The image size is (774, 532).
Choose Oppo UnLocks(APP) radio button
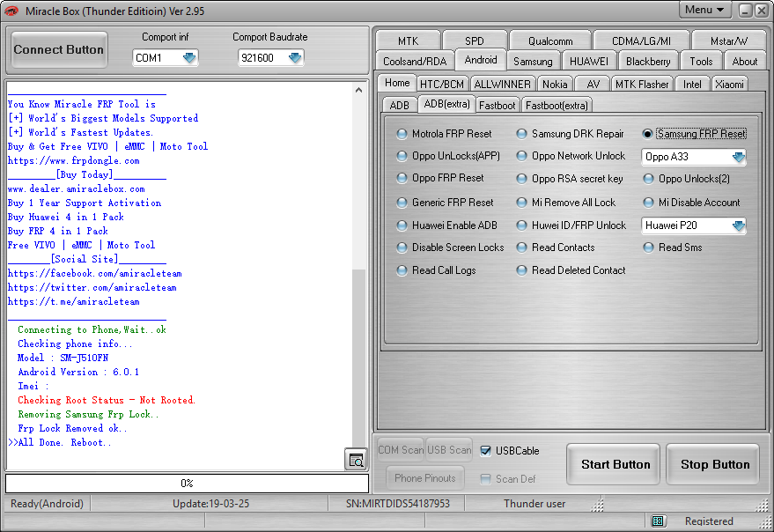(448, 156)
